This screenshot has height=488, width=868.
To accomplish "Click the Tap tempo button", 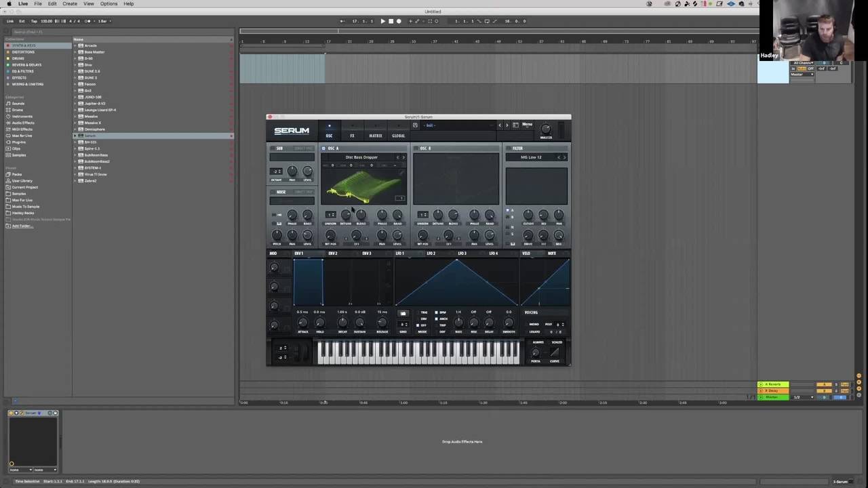I will click(34, 21).
